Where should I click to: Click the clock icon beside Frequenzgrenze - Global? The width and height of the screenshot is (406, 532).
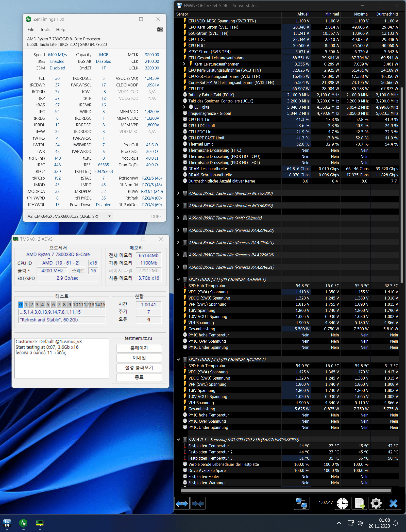click(185, 113)
